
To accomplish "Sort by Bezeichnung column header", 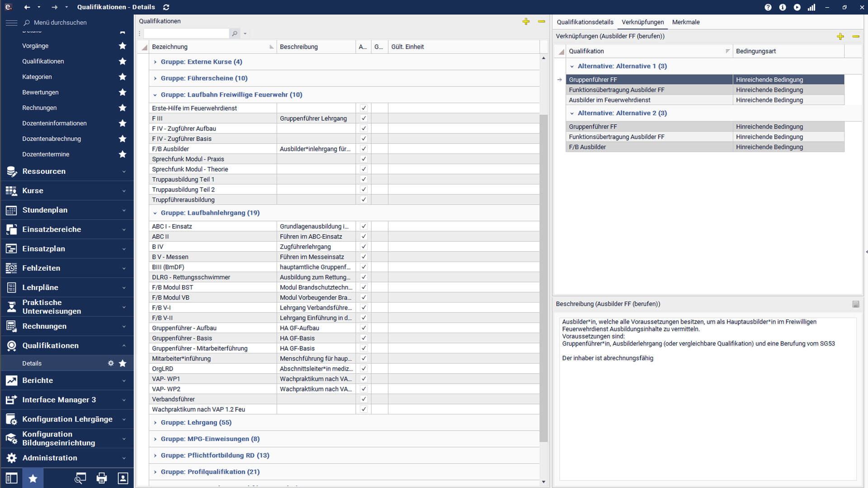I will 213,47.
